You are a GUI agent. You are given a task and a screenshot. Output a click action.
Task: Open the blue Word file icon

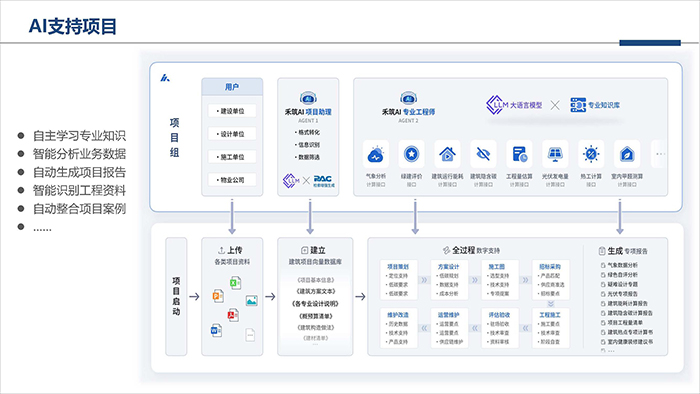click(x=216, y=331)
